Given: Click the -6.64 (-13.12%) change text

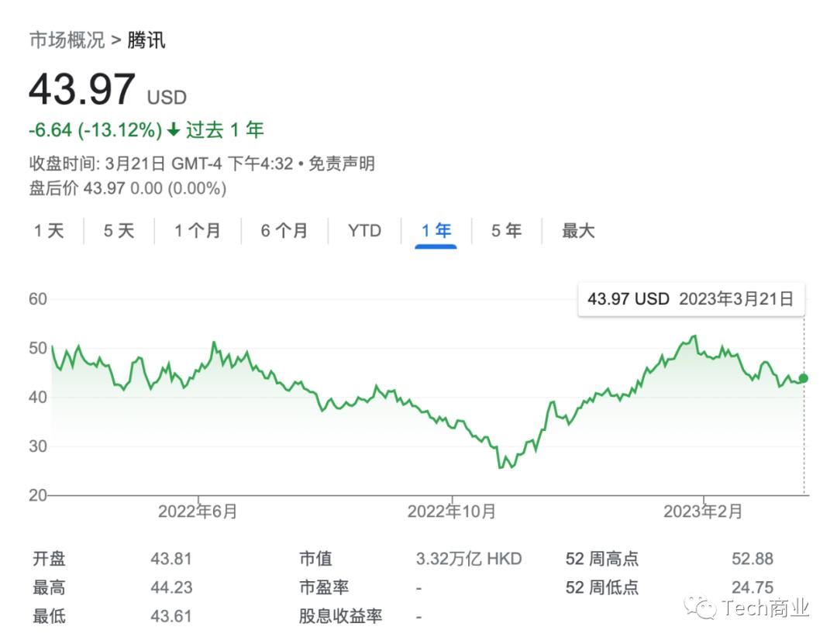Looking at the screenshot, I should pyautogui.click(x=95, y=129).
